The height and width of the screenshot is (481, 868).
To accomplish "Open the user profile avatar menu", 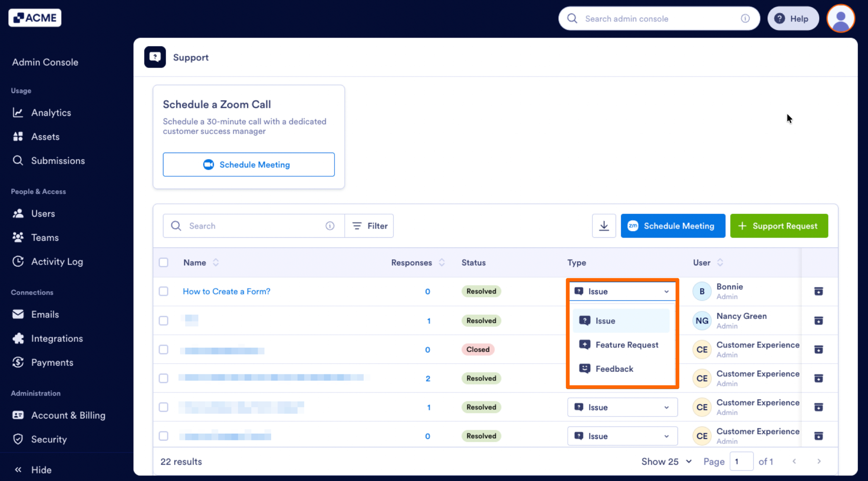I will point(840,19).
